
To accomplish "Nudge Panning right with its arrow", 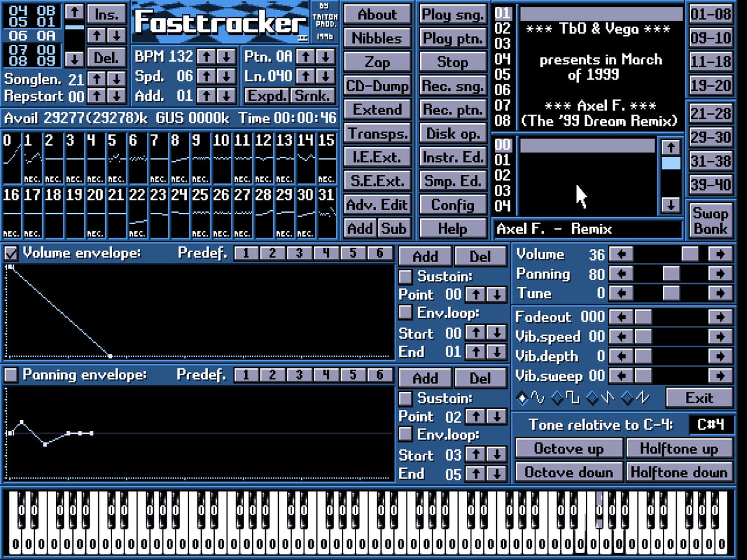I will (x=720, y=274).
